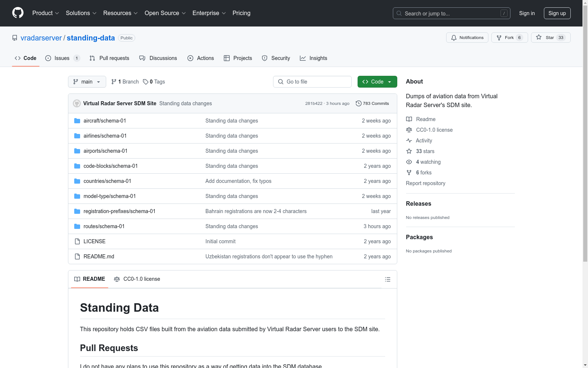Click the Notifications bell icon
The height and width of the screenshot is (368, 588).
pyautogui.click(x=454, y=38)
